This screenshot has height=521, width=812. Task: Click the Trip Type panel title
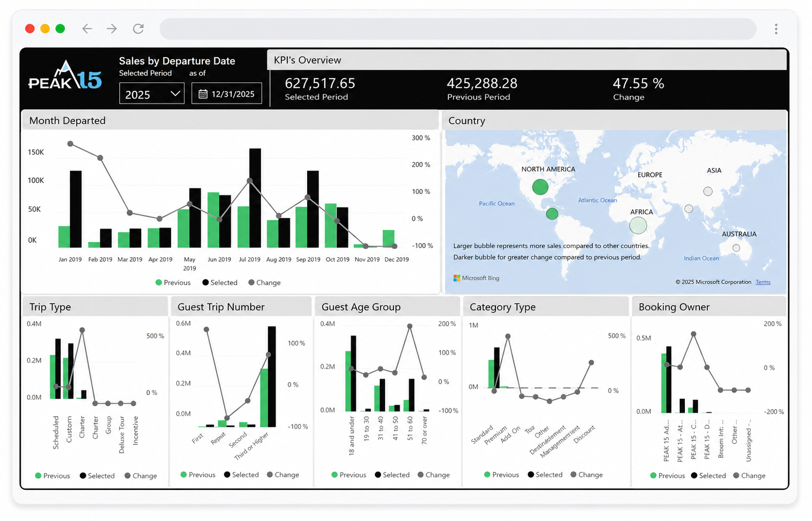click(50, 307)
